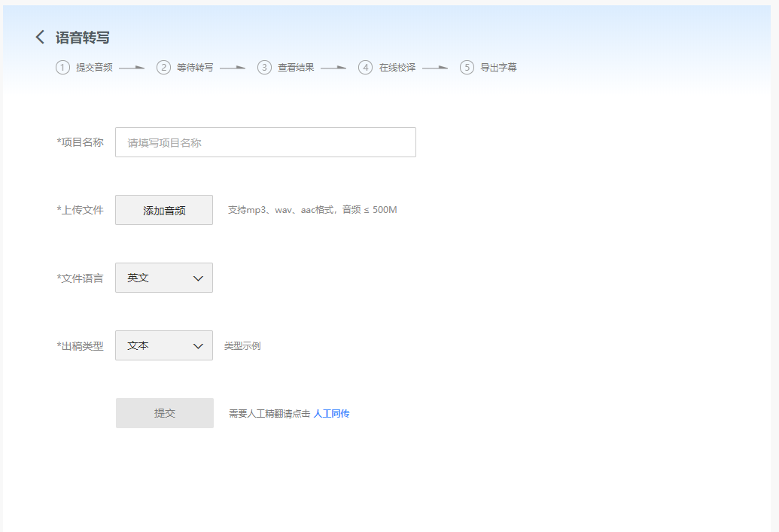Go back using the arrow beside 语音转写
779x532 pixels.
[x=40, y=38]
